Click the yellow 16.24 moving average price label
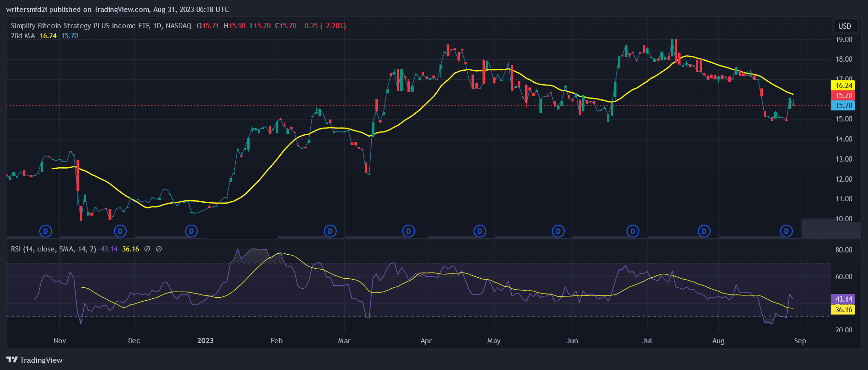Screen dimensions: 868x370 844,86
